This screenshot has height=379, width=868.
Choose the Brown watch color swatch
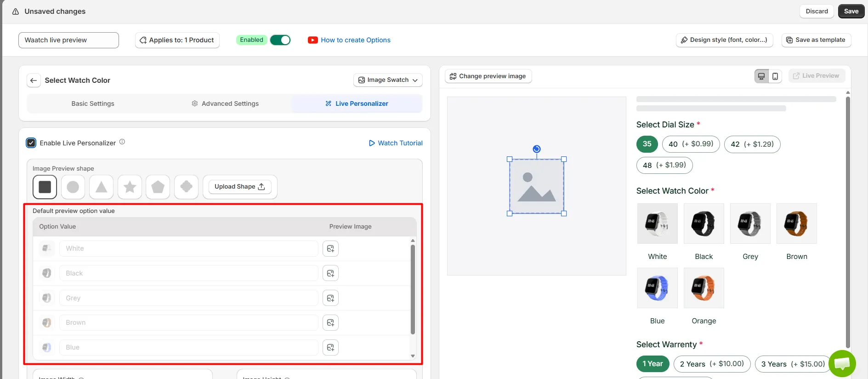796,224
